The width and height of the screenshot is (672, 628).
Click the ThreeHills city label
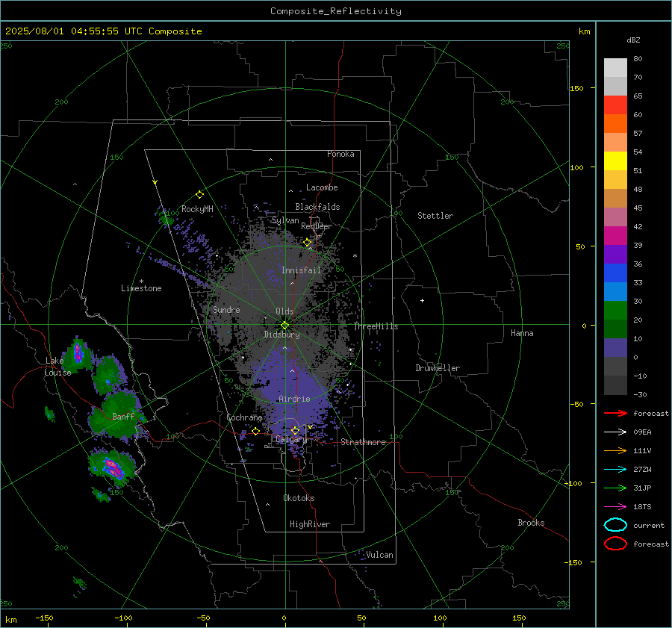(376, 326)
